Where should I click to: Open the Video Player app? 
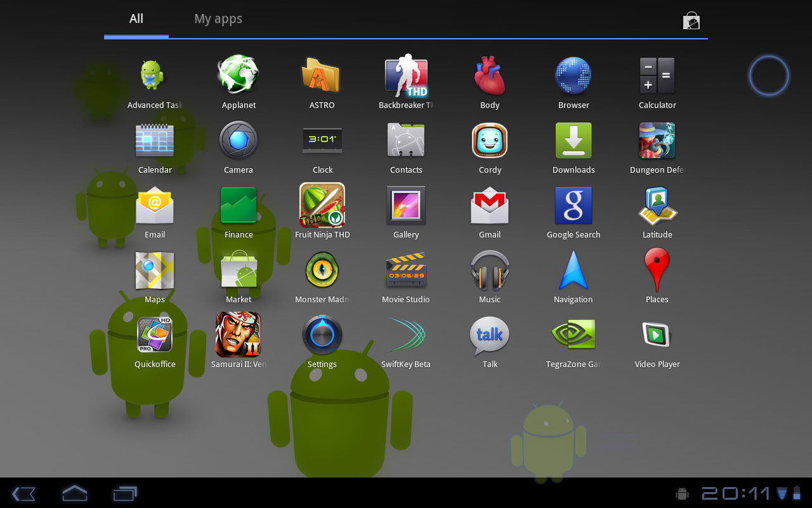click(657, 335)
